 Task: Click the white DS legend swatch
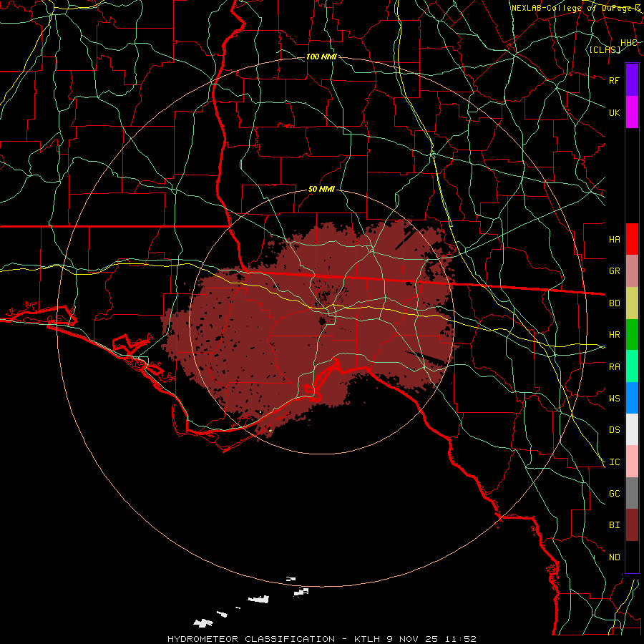pyautogui.click(x=632, y=429)
